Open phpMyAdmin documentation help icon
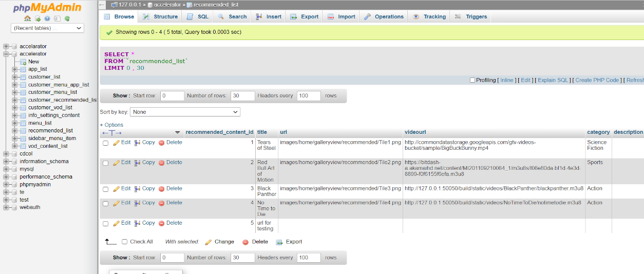This screenshot has width=644, height=274. (x=47, y=18)
